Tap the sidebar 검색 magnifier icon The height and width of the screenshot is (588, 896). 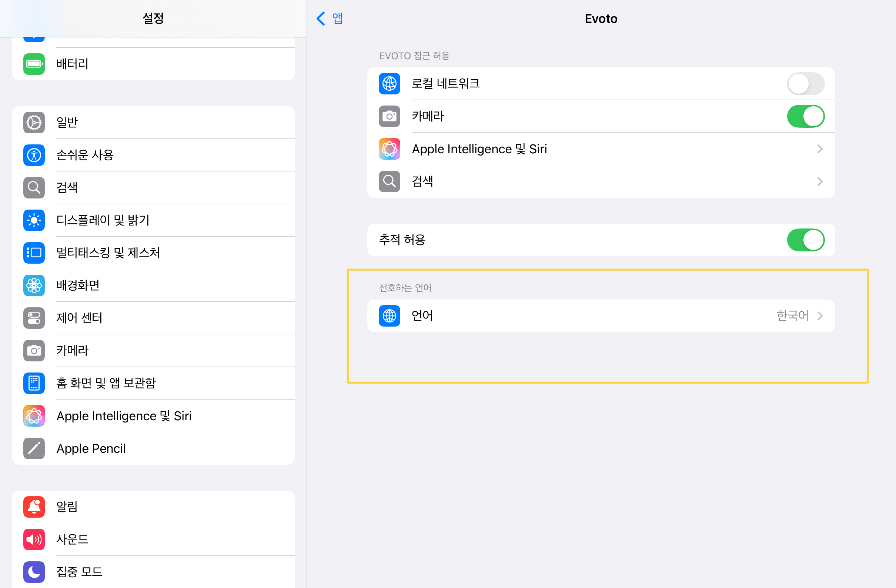tap(34, 187)
